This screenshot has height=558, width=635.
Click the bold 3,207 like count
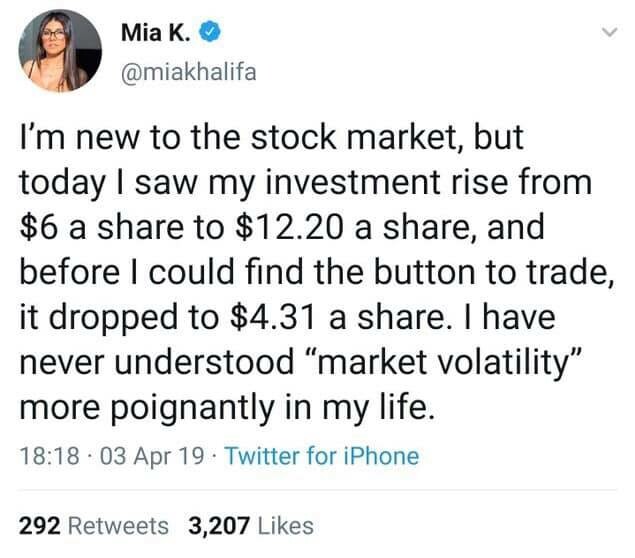219,526
